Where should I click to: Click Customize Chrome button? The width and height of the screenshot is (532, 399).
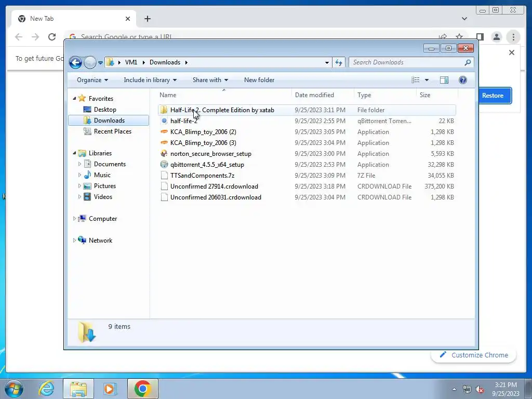click(x=474, y=355)
